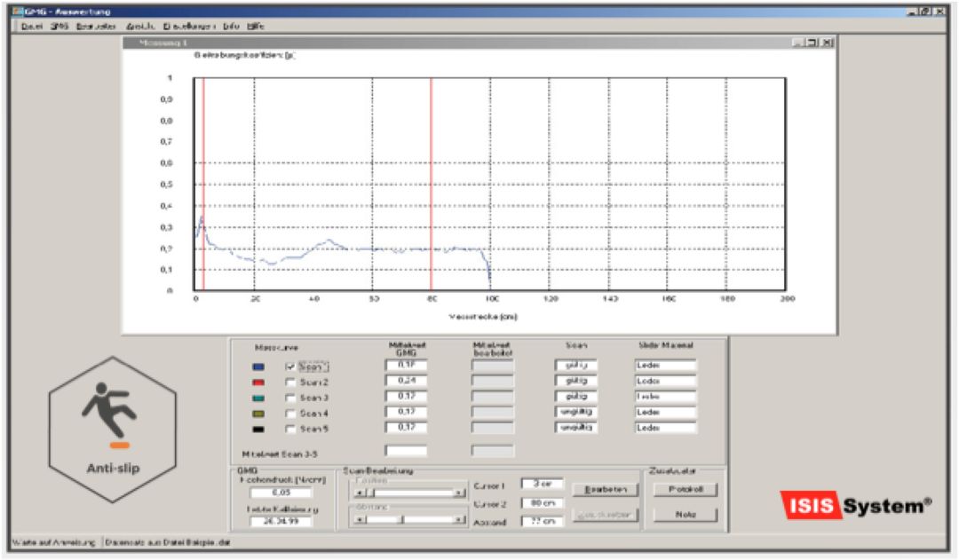Click Scan 1 Mittelwert GMG field
959x560 pixels.
click(406, 365)
